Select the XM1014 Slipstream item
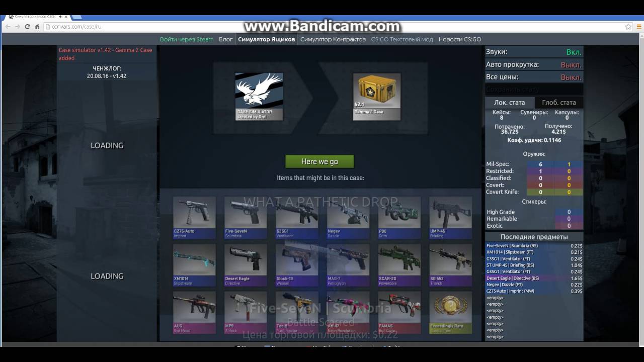 (195, 265)
